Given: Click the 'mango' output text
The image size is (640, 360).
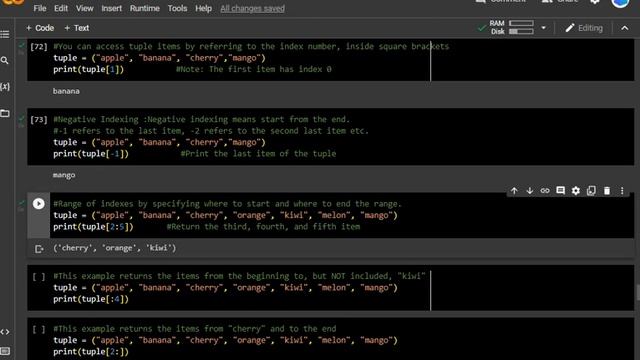Looking at the screenshot, I should click(x=64, y=175).
